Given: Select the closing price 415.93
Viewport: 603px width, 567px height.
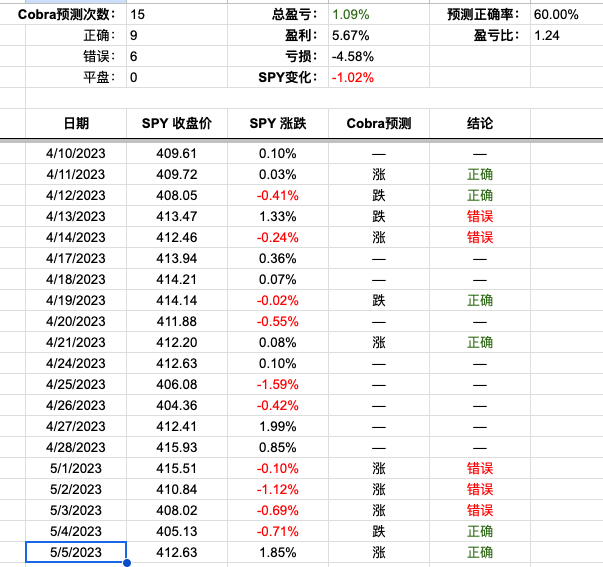Looking at the screenshot, I should tap(177, 447).
